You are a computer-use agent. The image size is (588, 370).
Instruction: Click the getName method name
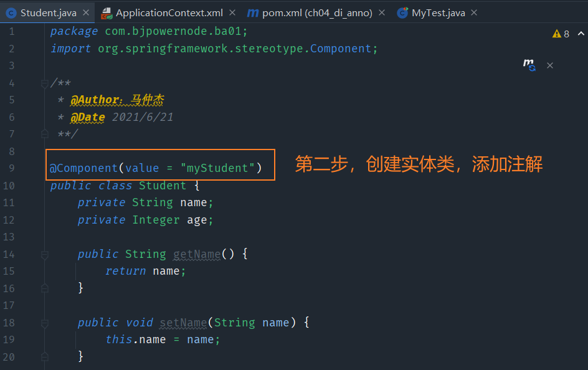point(197,255)
